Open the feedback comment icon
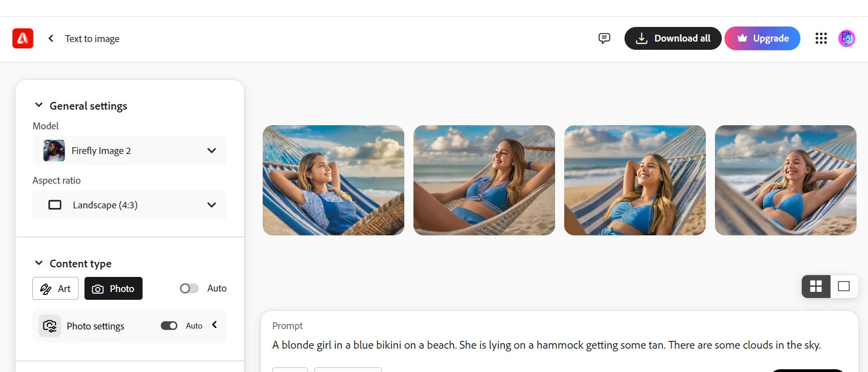The image size is (868, 372). [x=604, y=38]
